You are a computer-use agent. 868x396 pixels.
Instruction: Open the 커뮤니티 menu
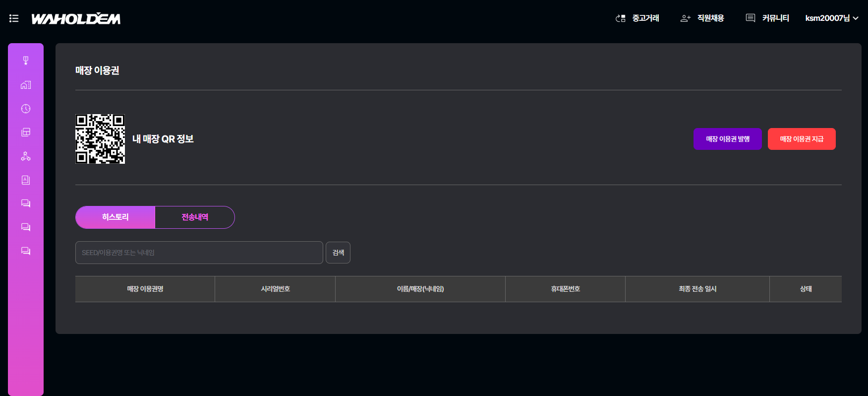(767, 18)
